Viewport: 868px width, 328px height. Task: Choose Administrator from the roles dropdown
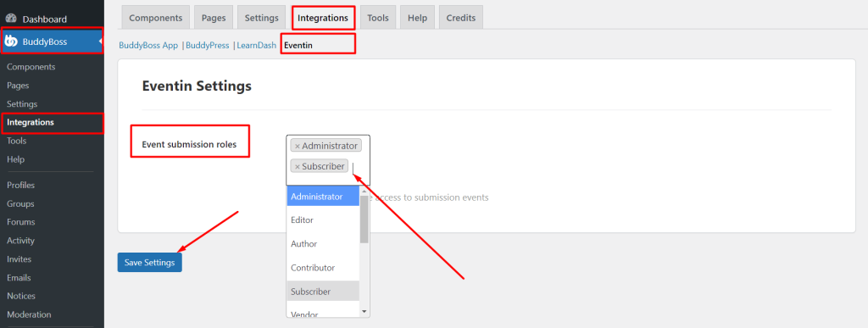coord(323,197)
